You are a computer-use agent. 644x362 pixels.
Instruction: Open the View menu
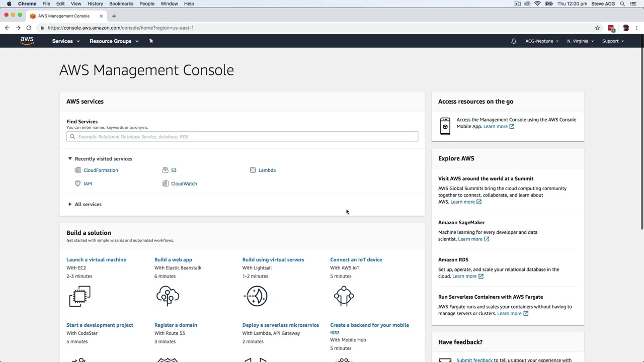pos(76,4)
